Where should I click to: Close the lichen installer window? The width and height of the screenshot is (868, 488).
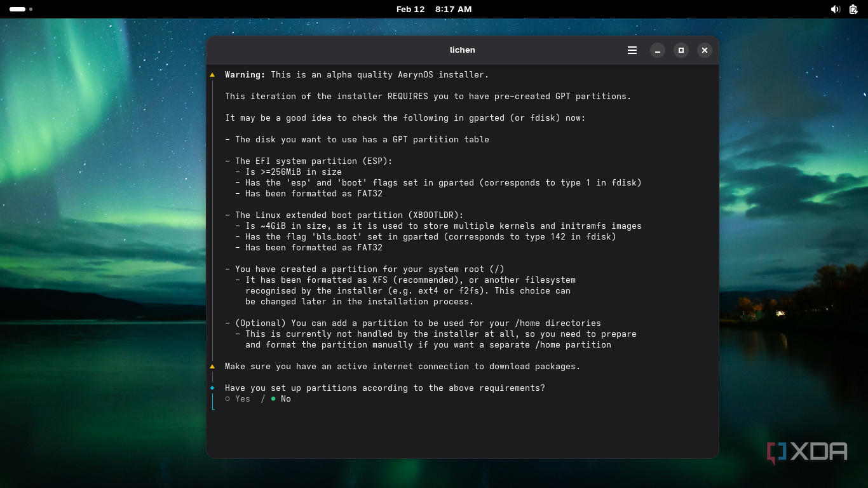[x=704, y=50]
